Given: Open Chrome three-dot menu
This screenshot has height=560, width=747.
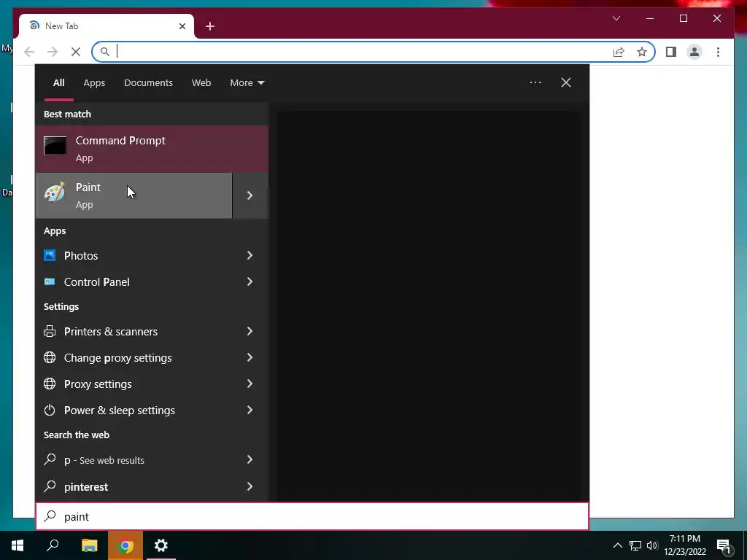Looking at the screenshot, I should [x=718, y=52].
